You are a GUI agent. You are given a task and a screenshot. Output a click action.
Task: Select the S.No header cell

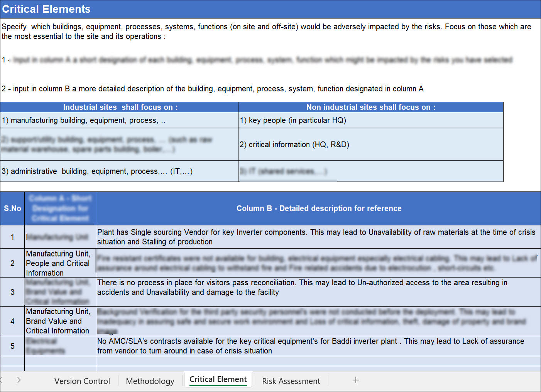[12, 209]
